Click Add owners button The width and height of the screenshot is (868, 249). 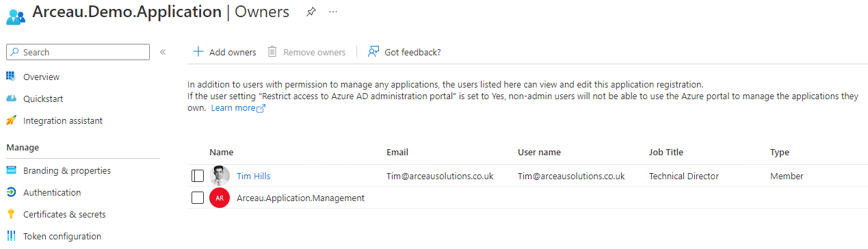click(224, 52)
